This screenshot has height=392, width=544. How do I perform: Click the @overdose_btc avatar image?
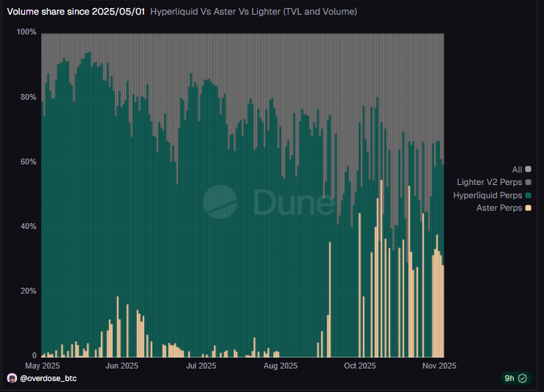coord(12,378)
